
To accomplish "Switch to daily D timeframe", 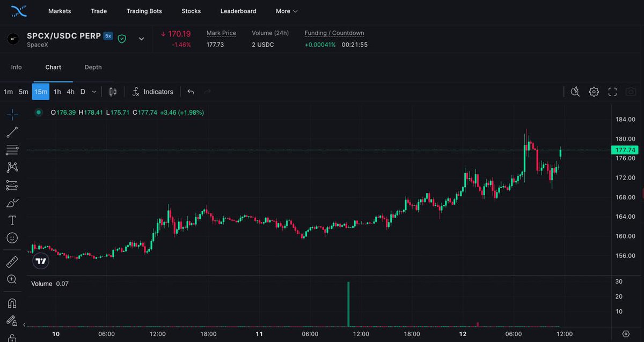I will (83, 92).
